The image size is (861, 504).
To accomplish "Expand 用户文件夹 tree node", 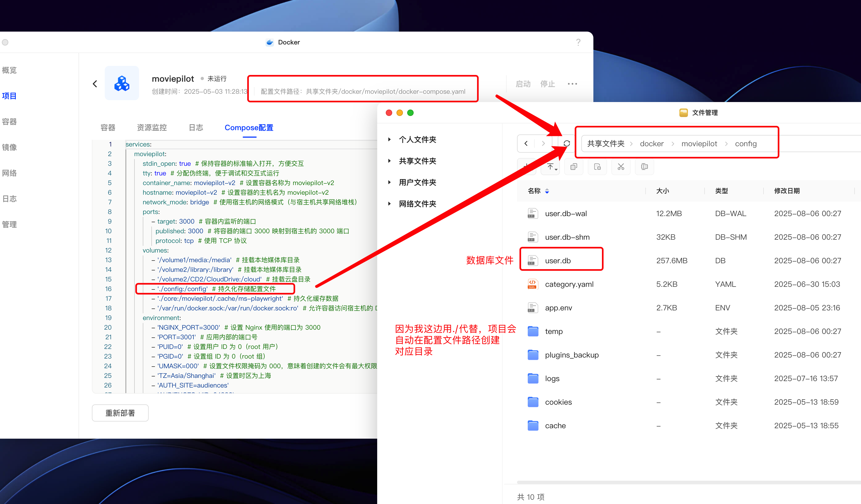I will pyautogui.click(x=389, y=182).
